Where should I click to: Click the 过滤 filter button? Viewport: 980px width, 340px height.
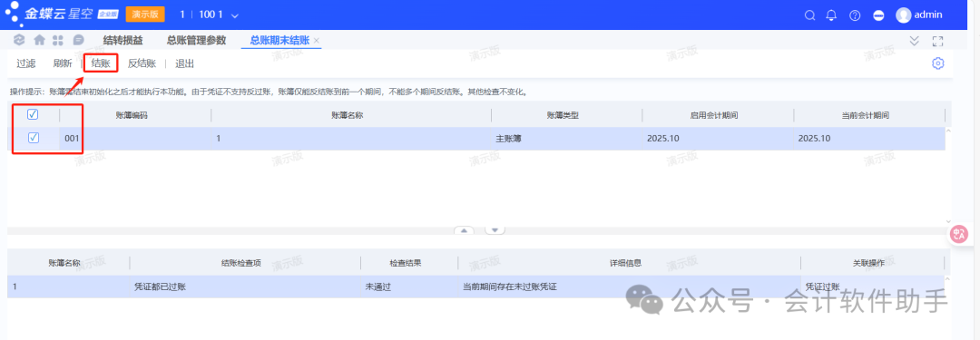coord(25,63)
